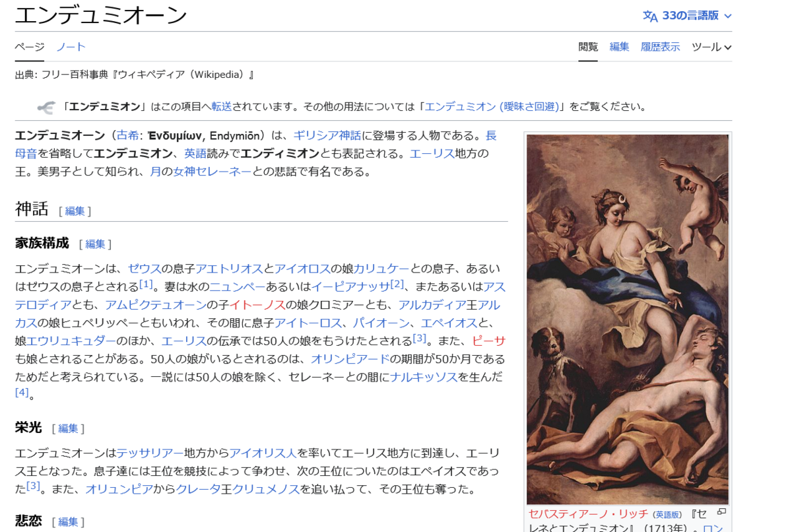Follow the エンデュミオン (曖昧さ回避) link
The height and width of the screenshot is (532, 792).
coord(492,107)
